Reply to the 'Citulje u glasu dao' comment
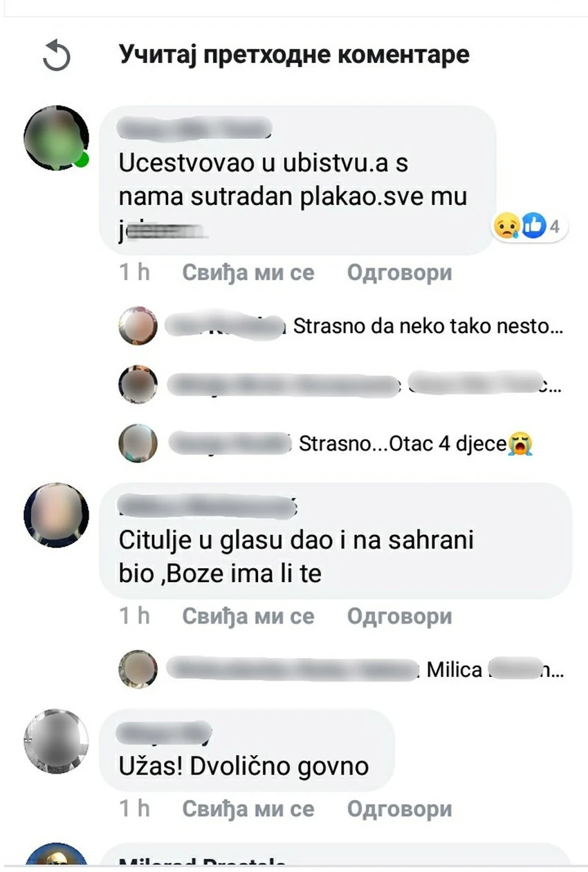The width and height of the screenshot is (588, 872). pyautogui.click(x=399, y=617)
